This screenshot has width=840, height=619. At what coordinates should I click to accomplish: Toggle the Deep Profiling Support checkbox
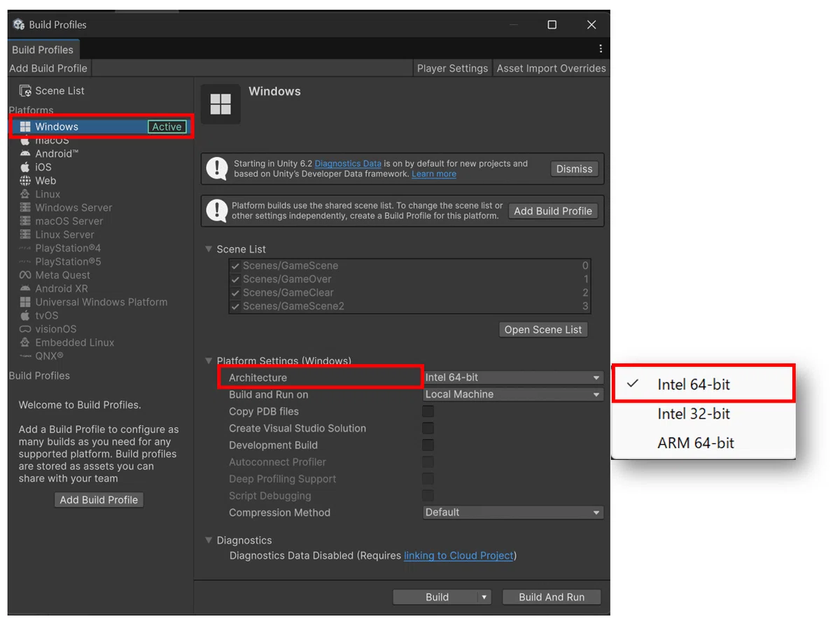pyautogui.click(x=428, y=478)
